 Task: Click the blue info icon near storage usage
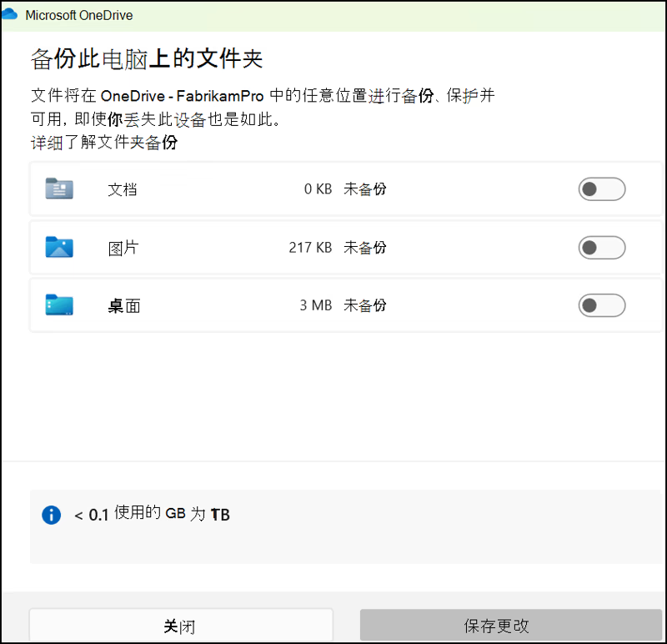[x=51, y=515]
